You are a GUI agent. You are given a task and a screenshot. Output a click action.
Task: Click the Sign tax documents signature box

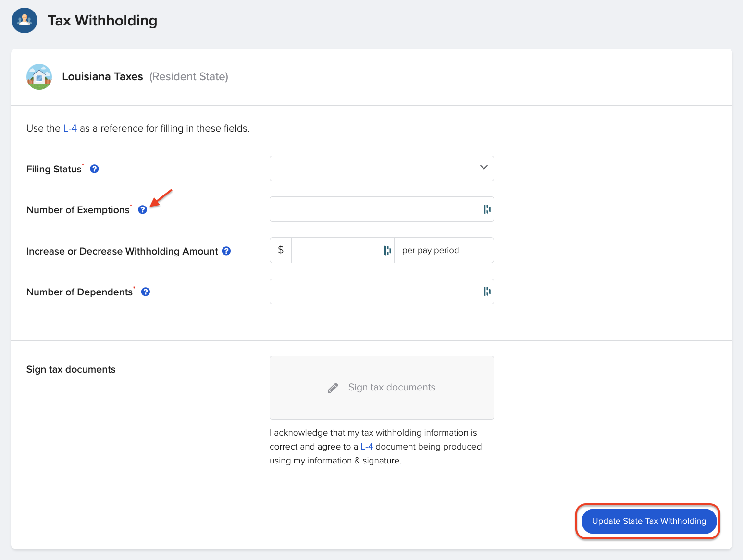382,388
